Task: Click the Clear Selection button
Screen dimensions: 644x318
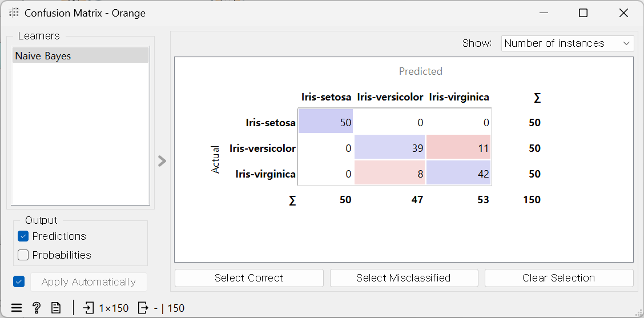Action: pos(558,278)
